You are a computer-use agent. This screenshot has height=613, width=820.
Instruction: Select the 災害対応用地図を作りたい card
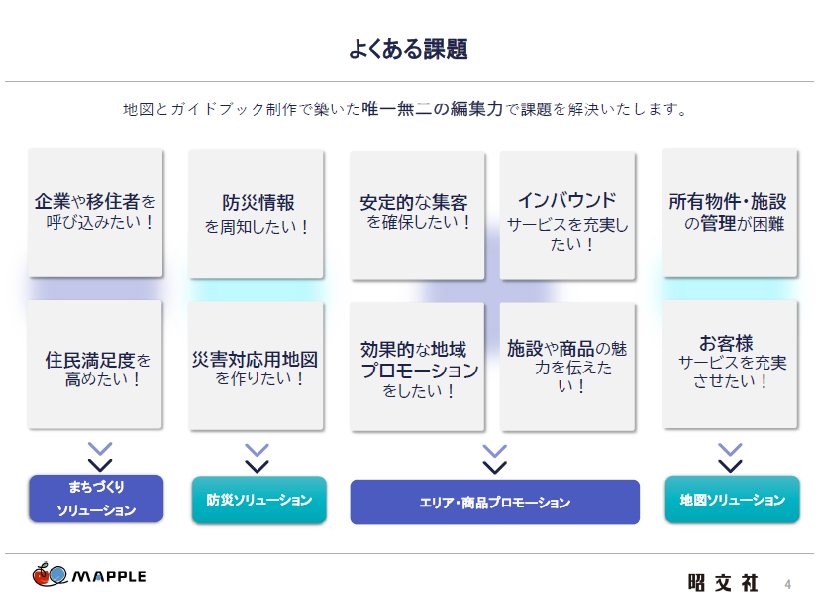coord(256,366)
